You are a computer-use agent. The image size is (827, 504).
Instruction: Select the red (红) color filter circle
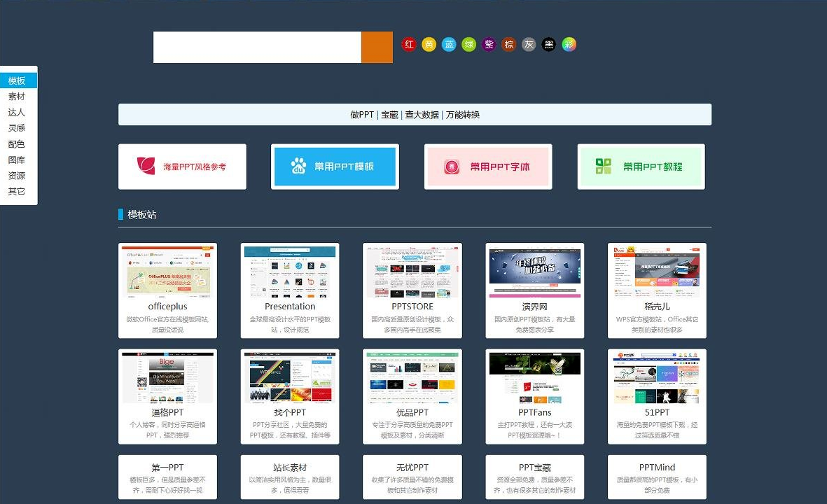(409, 44)
